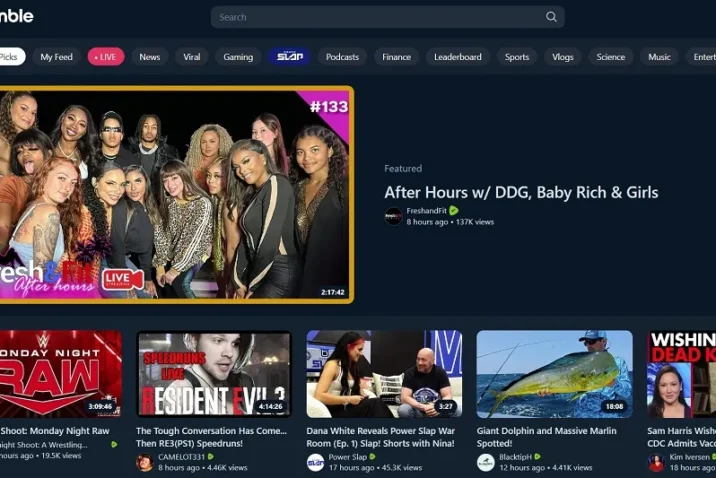Click Power Slap verified badge
The width and height of the screenshot is (716, 478).
tap(372, 457)
